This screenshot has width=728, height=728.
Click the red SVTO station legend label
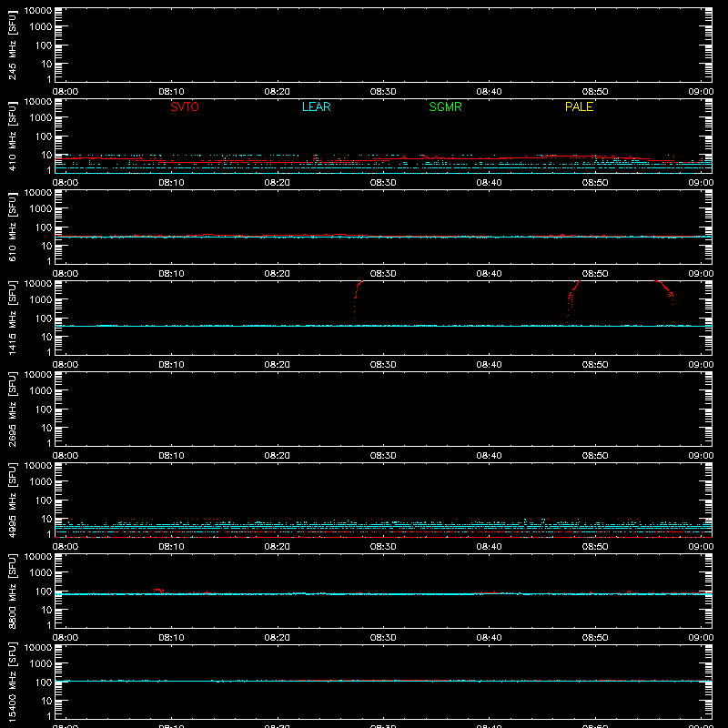[185, 106]
